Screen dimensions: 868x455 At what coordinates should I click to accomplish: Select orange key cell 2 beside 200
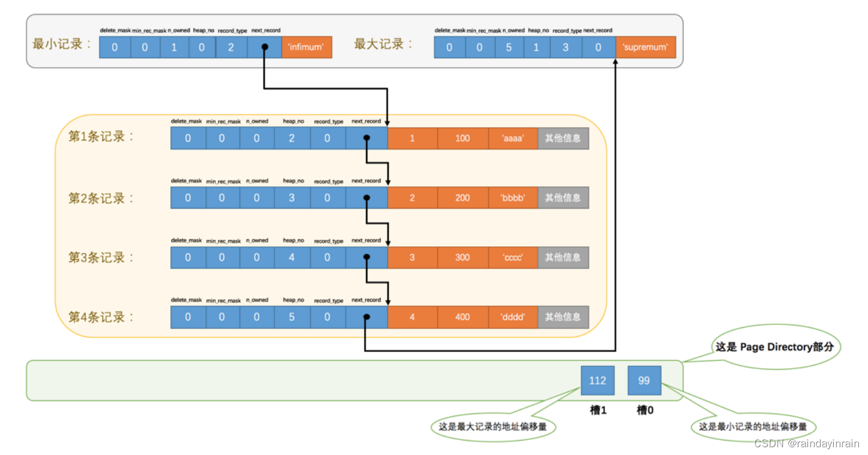(x=412, y=198)
